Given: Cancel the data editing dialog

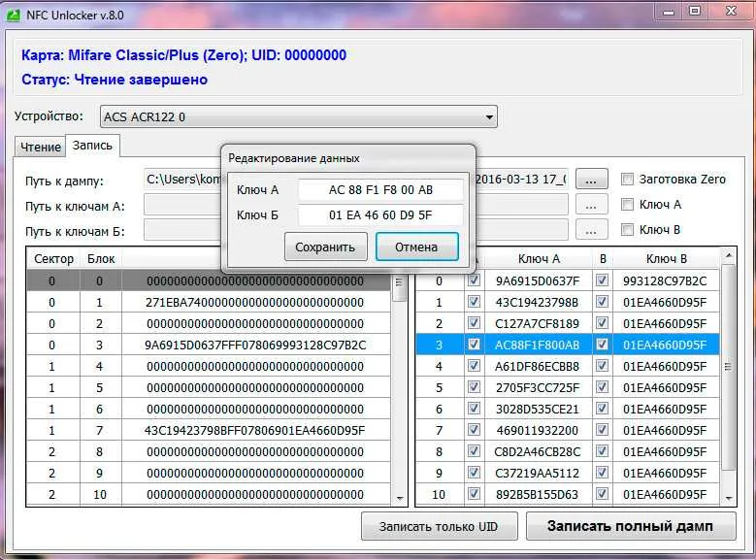Looking at the screenshot, I should (417, 247).
